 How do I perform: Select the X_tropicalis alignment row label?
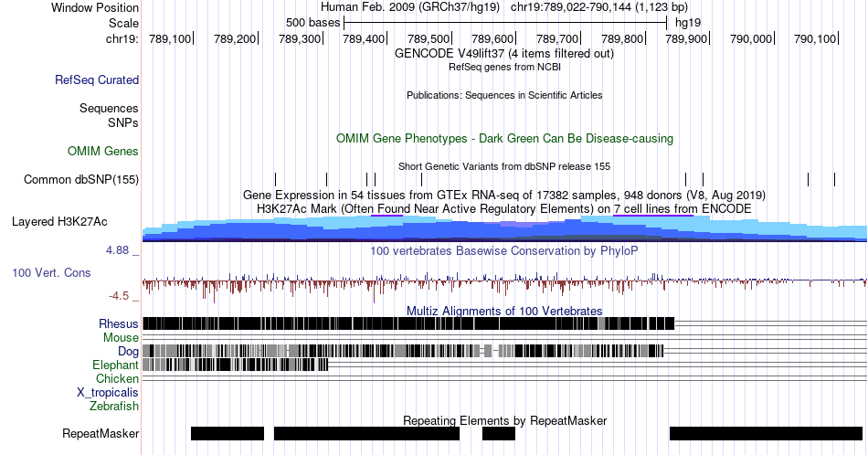click(x=108, y=393)
